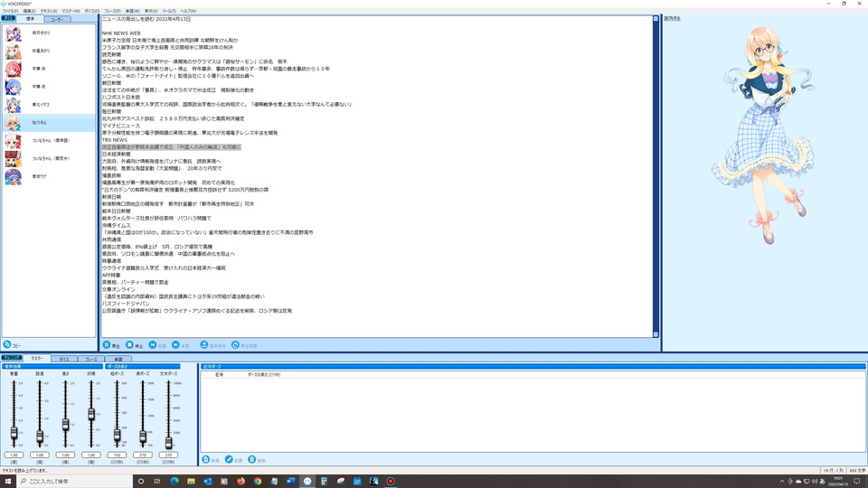The width and height of the screenshot is (868, 488).
Task: Click the 音声保存 save audio icon
Action: pos(203,345)
